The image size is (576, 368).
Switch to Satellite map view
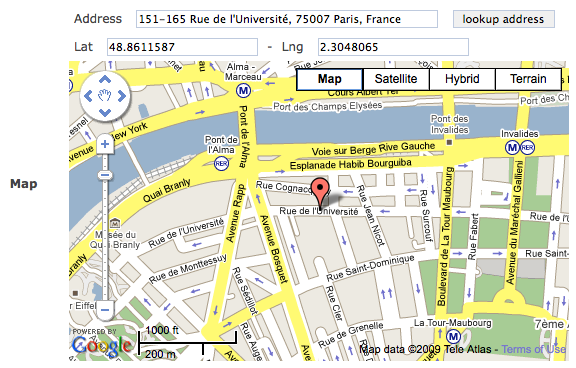(396, 79)
